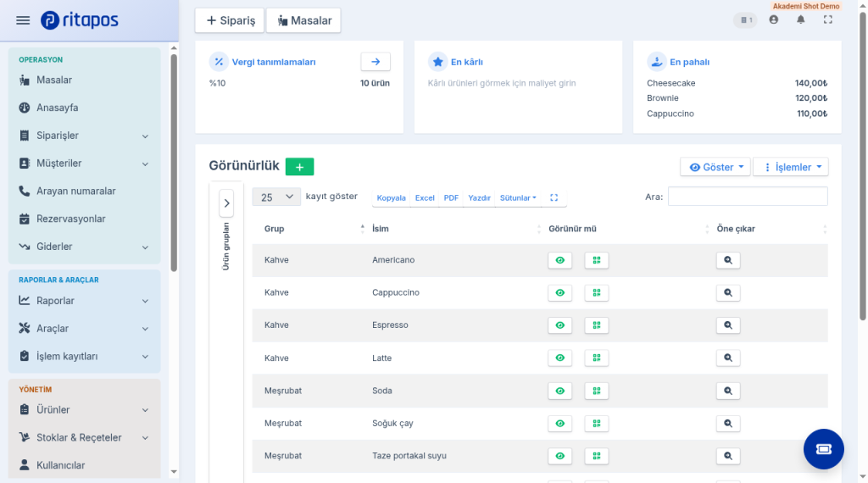Click the Ara search input field
The width and height of the screenshot is (868, 483).
coord(748,197)
